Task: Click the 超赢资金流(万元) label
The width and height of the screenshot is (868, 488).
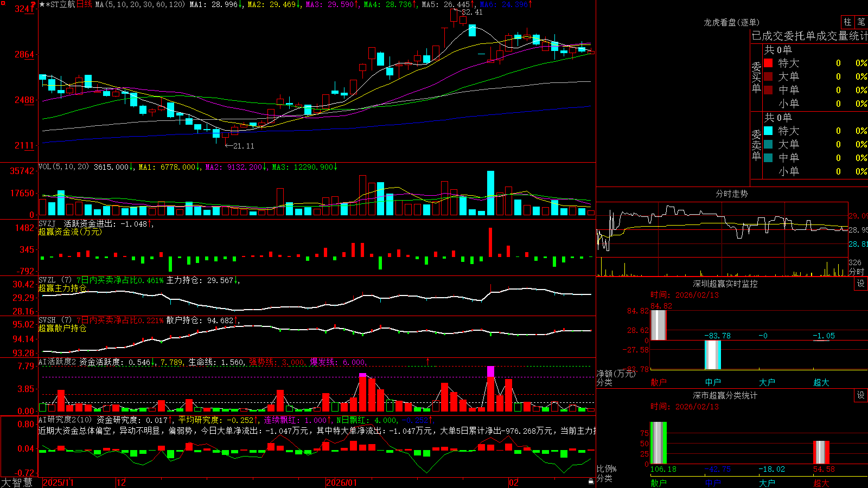Action: tap(70, 232)
